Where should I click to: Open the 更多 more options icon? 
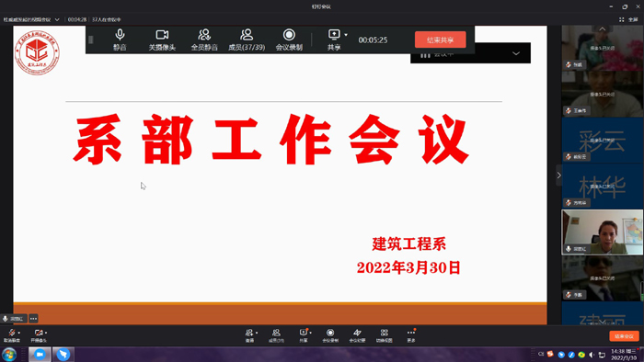tap(411, 333)
